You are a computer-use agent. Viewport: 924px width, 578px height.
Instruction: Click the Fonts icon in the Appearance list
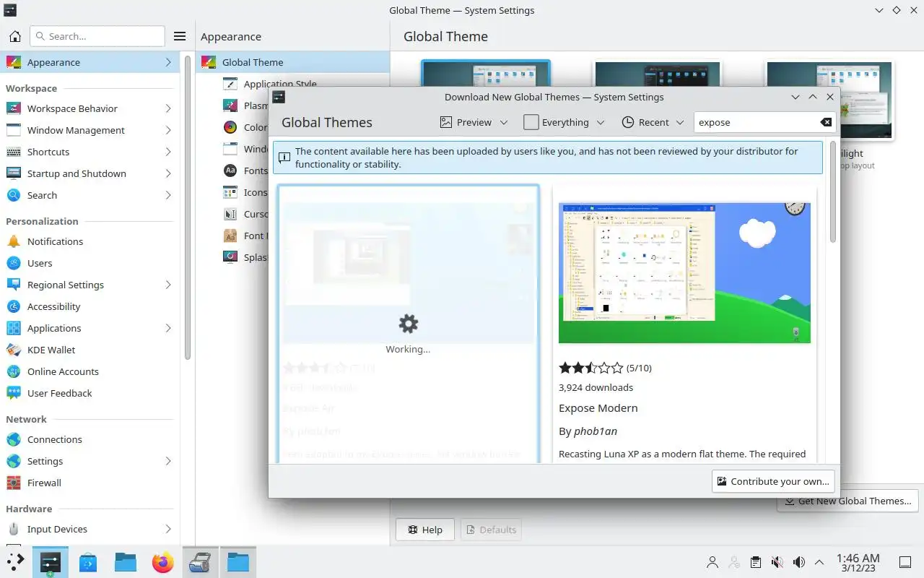[230, 171]
